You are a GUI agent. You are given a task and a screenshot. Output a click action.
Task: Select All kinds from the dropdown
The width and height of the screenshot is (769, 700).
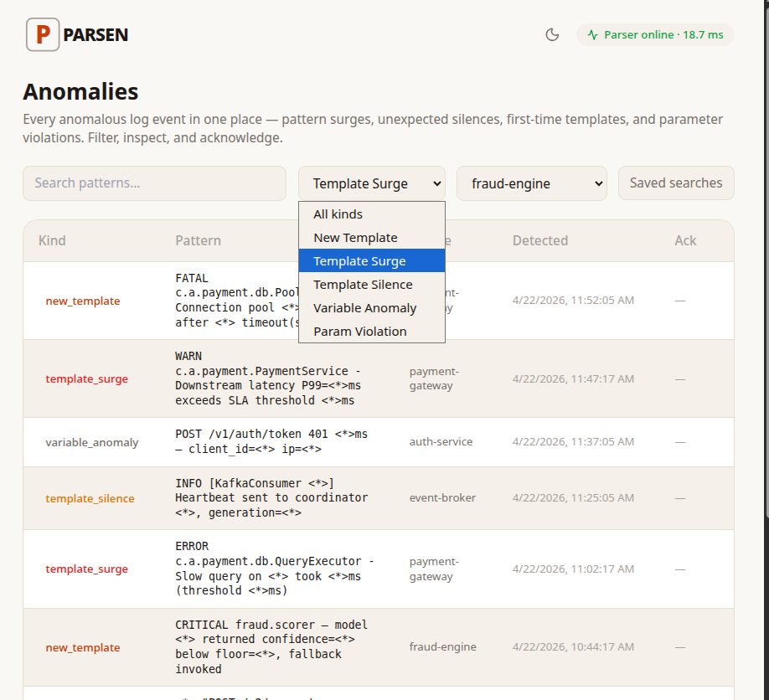338,214
